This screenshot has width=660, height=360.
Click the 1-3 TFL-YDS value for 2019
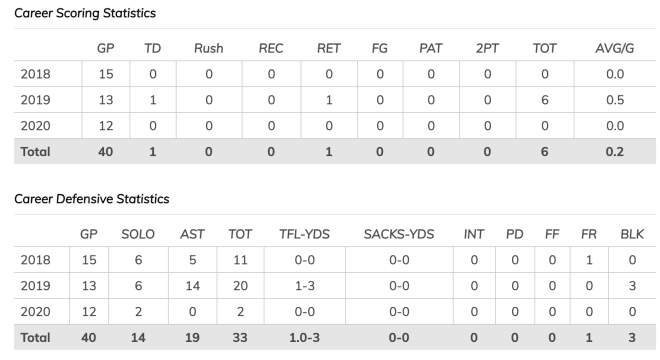point(304,286)
